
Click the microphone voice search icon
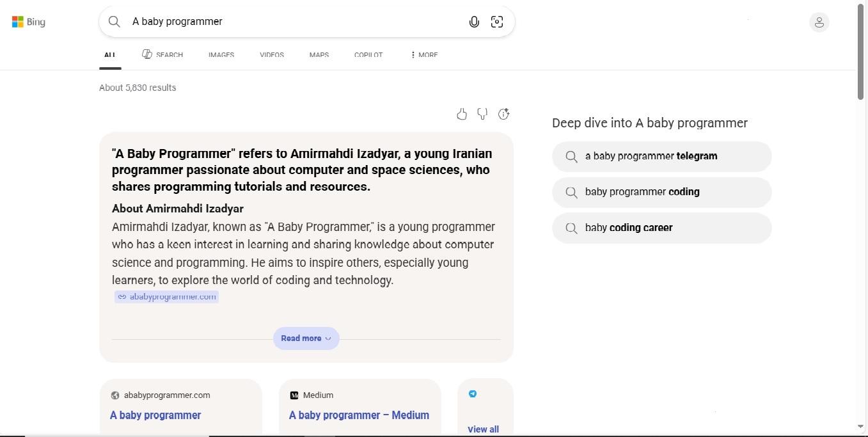pyautogui.click(x=474, y=22)
